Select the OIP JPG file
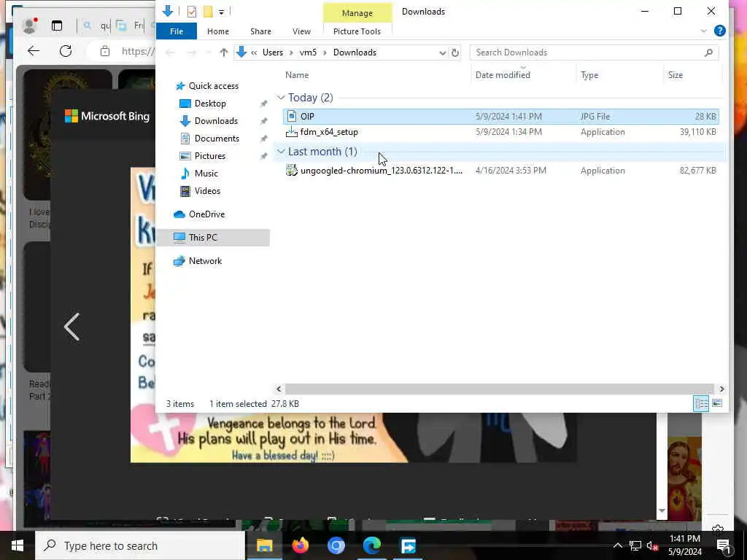747x560 pixels. (x=500, y=116)
